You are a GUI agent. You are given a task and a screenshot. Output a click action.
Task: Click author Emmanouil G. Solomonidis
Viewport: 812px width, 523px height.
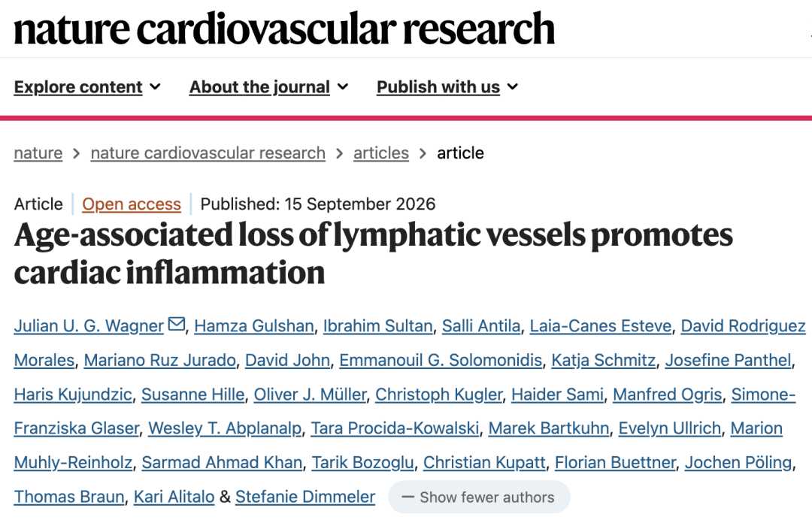tap(441, 360)
